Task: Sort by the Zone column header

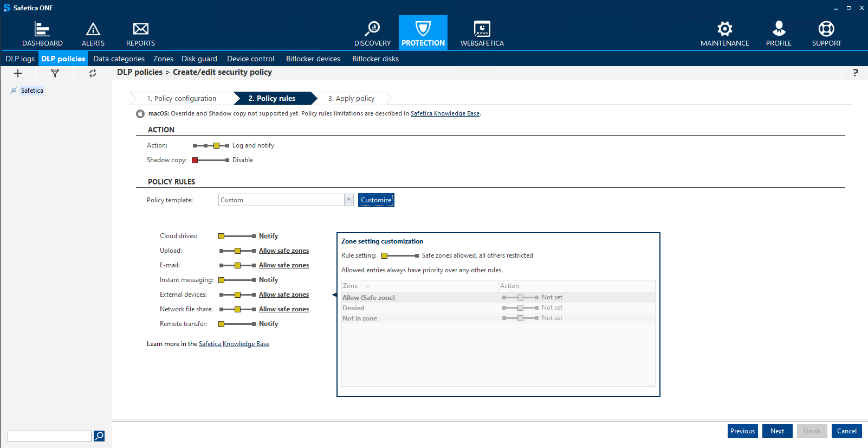Action: point(420,286)
